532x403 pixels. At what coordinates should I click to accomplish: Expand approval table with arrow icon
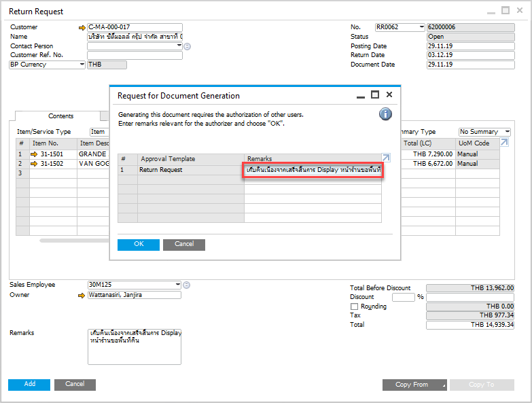[x=386, y=158]
